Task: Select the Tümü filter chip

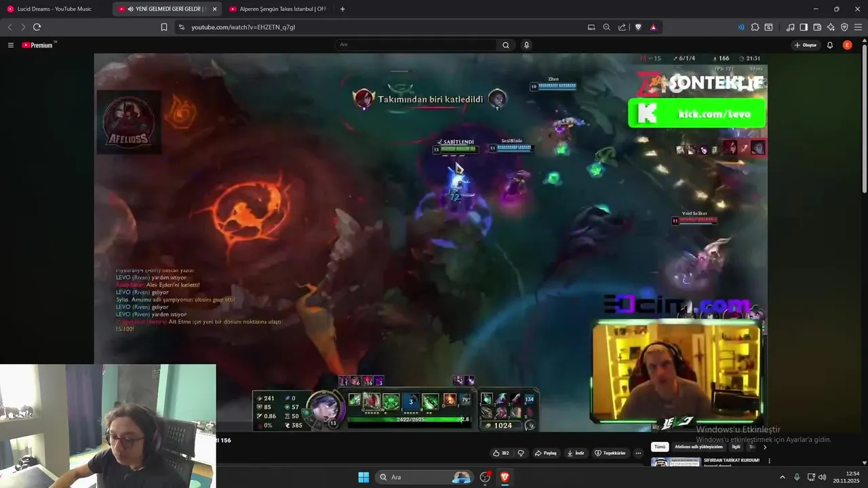Action: [x=660, y=447]
